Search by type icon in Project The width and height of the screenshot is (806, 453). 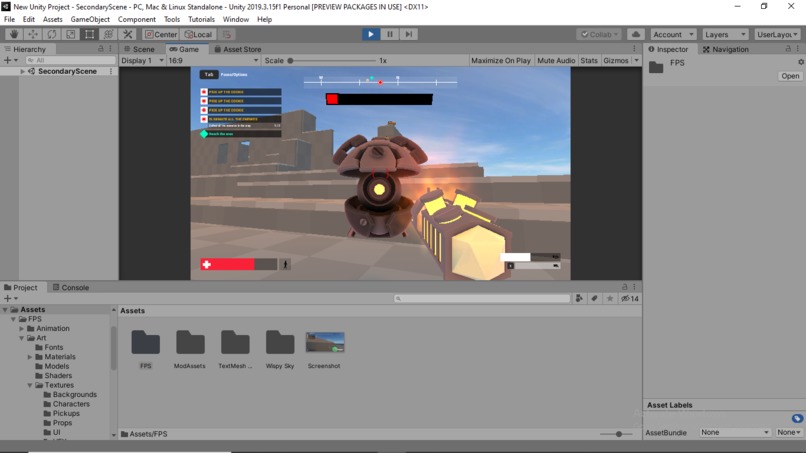tap(579, 298)
